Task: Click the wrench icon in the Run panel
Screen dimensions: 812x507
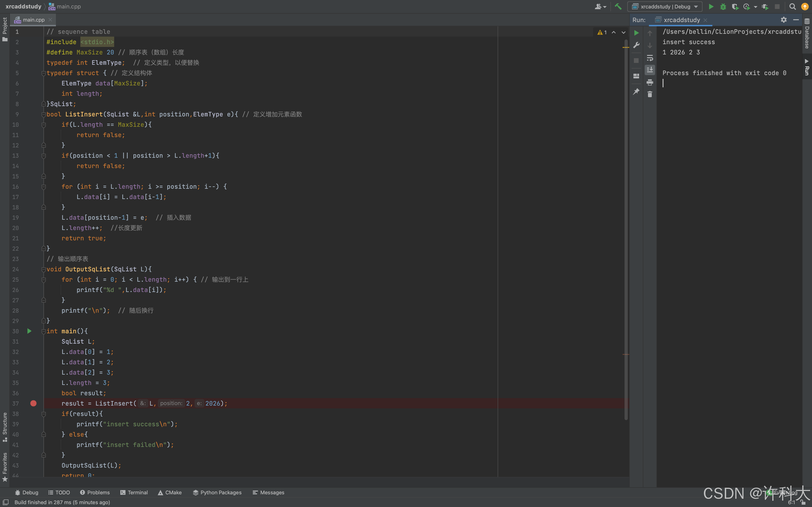Action: [636, 45]
